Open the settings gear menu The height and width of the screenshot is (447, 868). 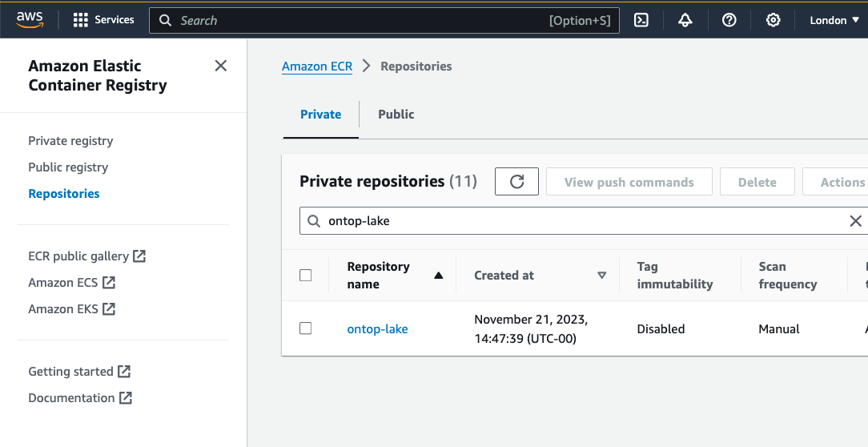click(x=774, y=21)
